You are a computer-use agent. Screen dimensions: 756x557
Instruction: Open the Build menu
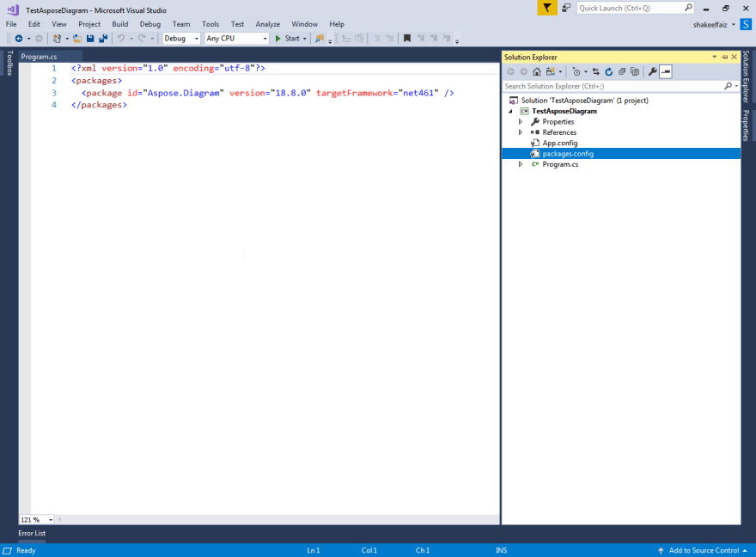pyautogui.click(x=120, y=24)
